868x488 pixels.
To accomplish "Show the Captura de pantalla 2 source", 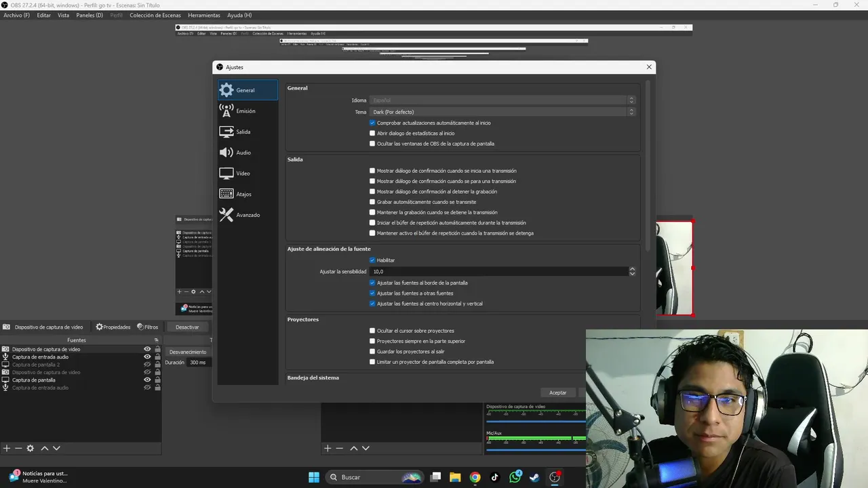I will [147, 365].
